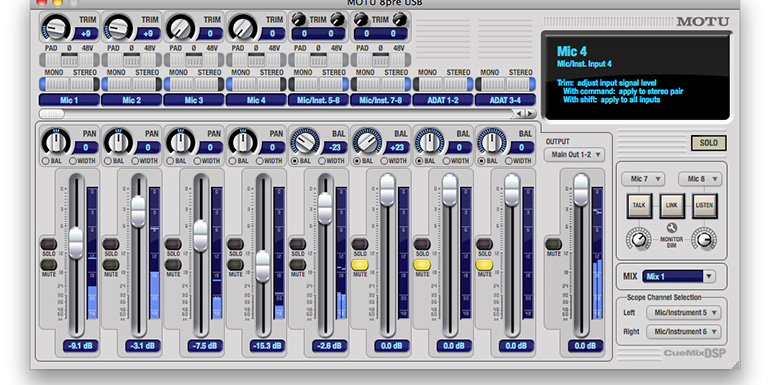Toggle the phase invert switch on Mic 2

click(x=131, y=60)
